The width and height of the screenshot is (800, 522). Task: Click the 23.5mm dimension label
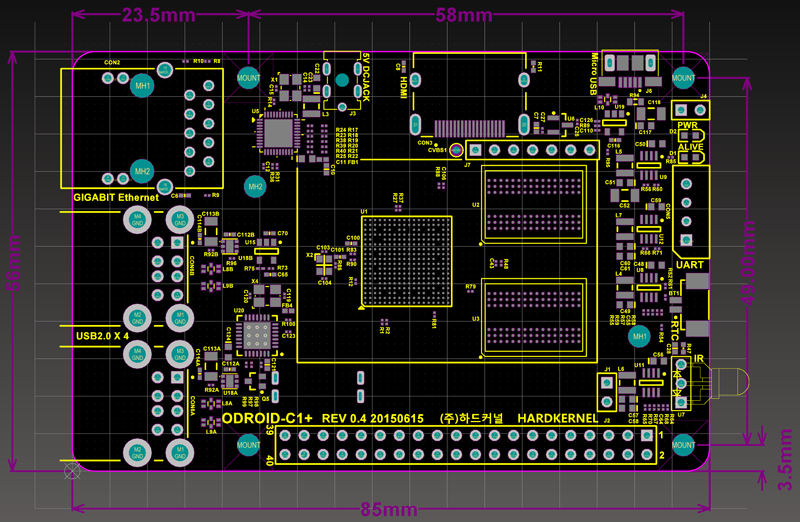click(x=157, y=16)
